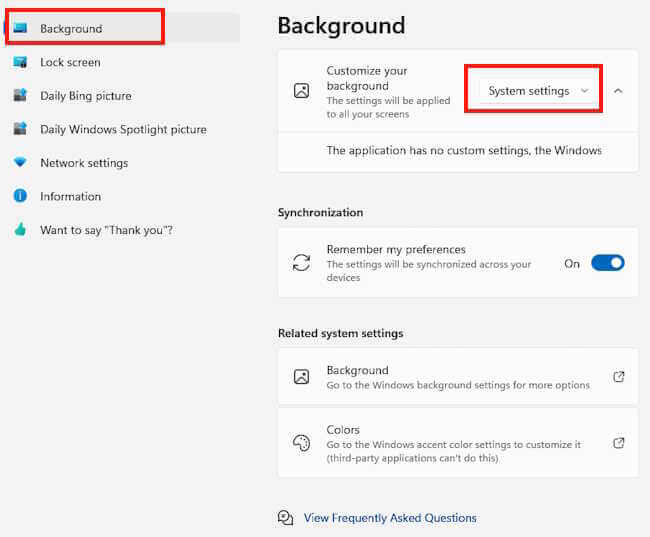
Task: Click the Lock screen sidebar icon
Action: pyautogui.click(x=20, y=62)
